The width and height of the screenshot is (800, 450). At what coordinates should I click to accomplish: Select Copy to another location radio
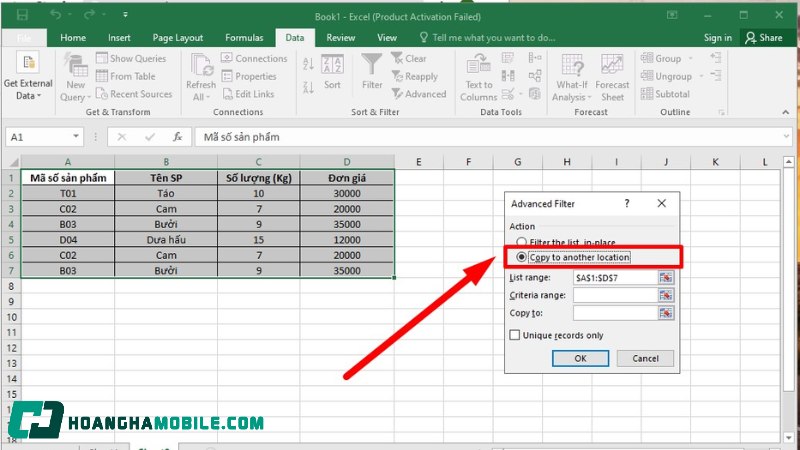521,257
